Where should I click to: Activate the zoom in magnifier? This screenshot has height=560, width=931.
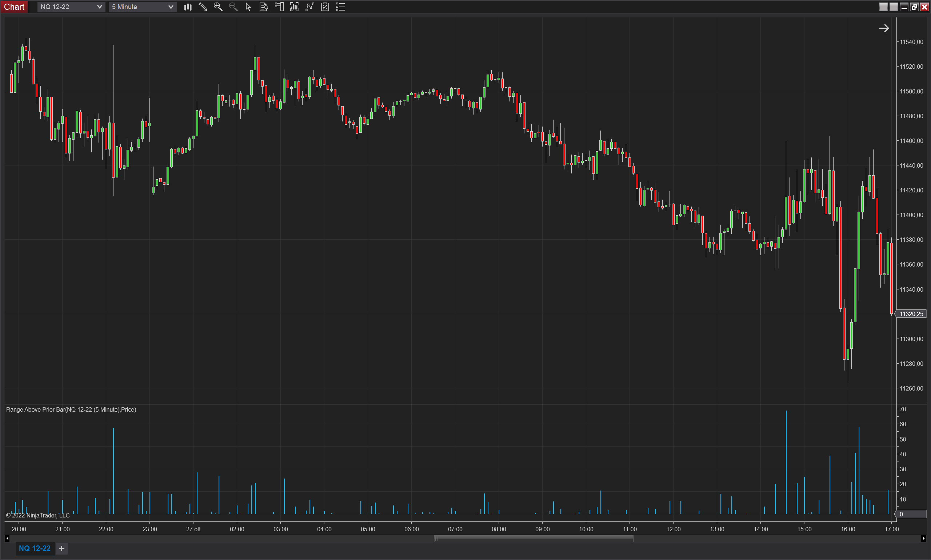(x=218, y=7)
